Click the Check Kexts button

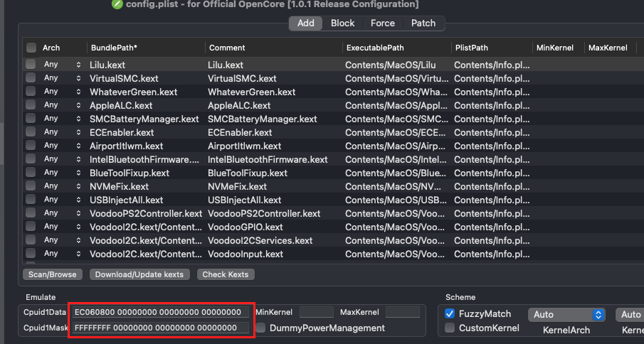(x=224, y=274)
